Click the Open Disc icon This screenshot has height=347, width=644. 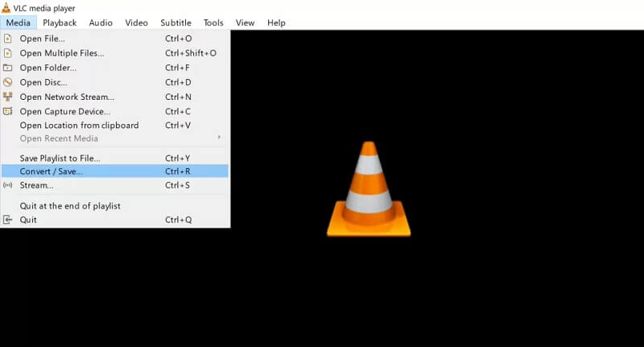(7, 82)
